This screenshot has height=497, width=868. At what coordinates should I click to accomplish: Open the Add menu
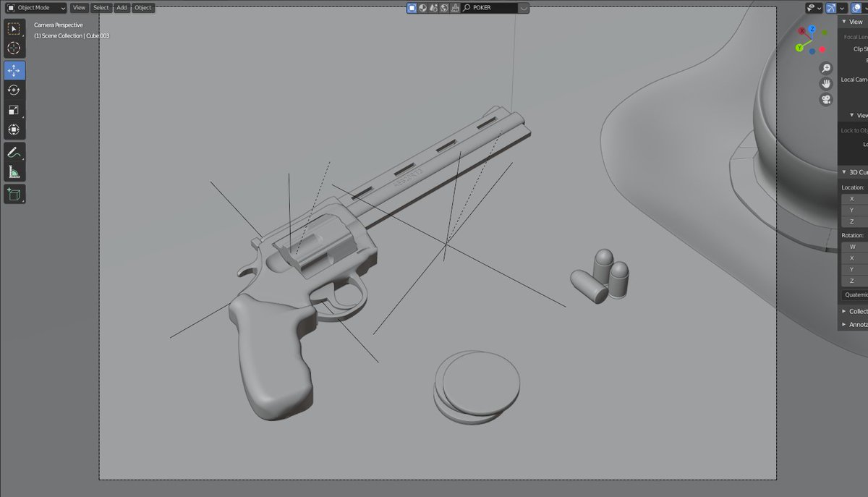122,7
